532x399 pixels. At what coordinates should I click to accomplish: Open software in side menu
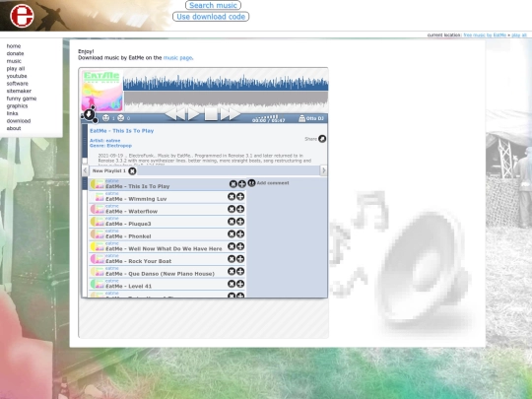coord(18,84)
